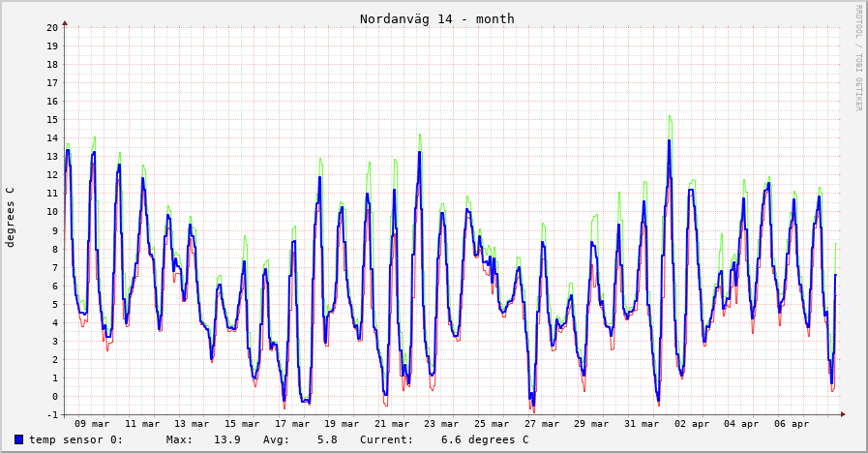Click the 'degrees C' vertical axis label
This screenshot has width=868, height=453.
pyautogui.click(x=11, y=217)
